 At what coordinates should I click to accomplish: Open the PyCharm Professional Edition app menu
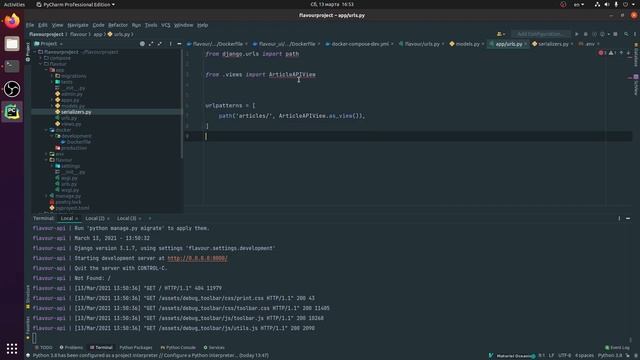(x=76, y=4)
